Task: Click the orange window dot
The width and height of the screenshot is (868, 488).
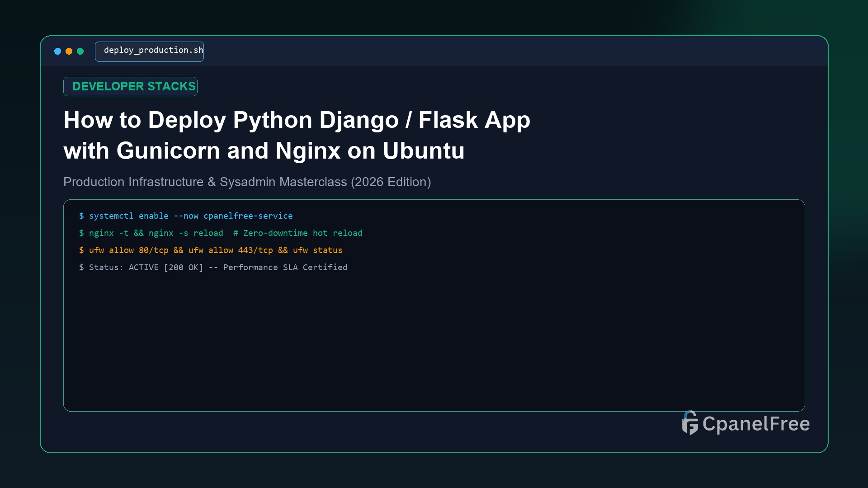Action: (69, 52)
